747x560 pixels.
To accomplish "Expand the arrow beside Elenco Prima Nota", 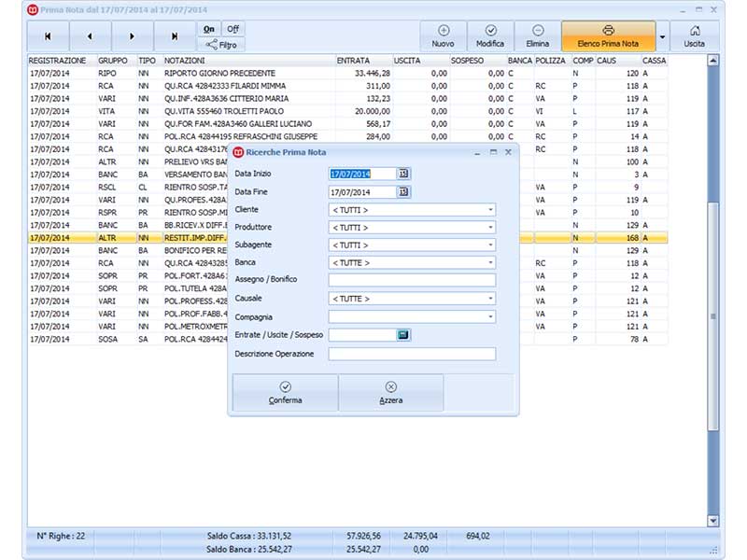I will tap(662, 36).
